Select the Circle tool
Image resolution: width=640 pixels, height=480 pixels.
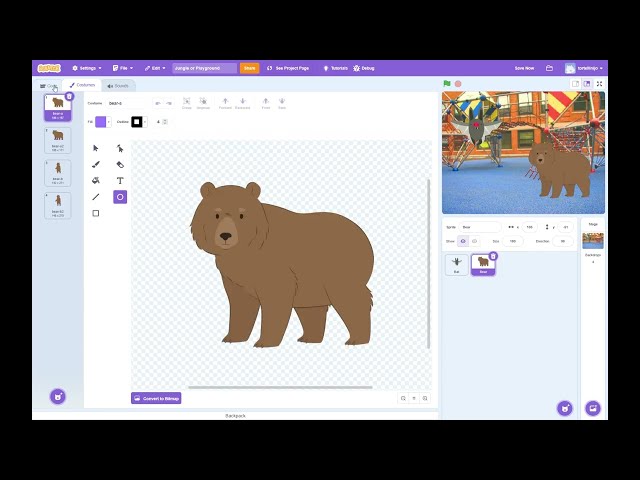coord(120,197)
